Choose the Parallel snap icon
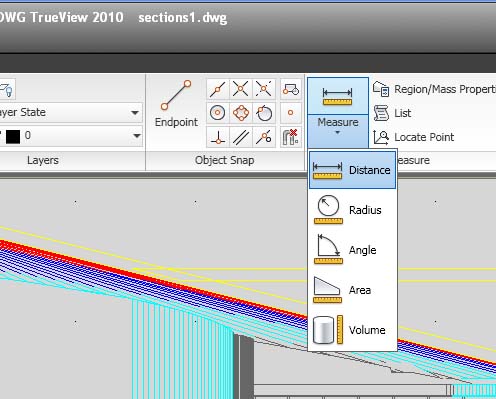This screenshot has width=496, height=399. click(241, 137)
